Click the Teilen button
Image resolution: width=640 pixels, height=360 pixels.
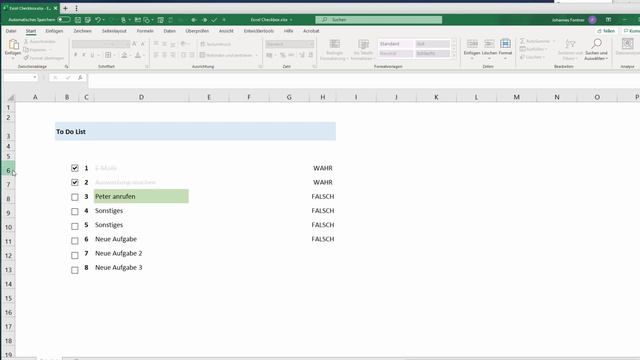(x=606, y=31)
